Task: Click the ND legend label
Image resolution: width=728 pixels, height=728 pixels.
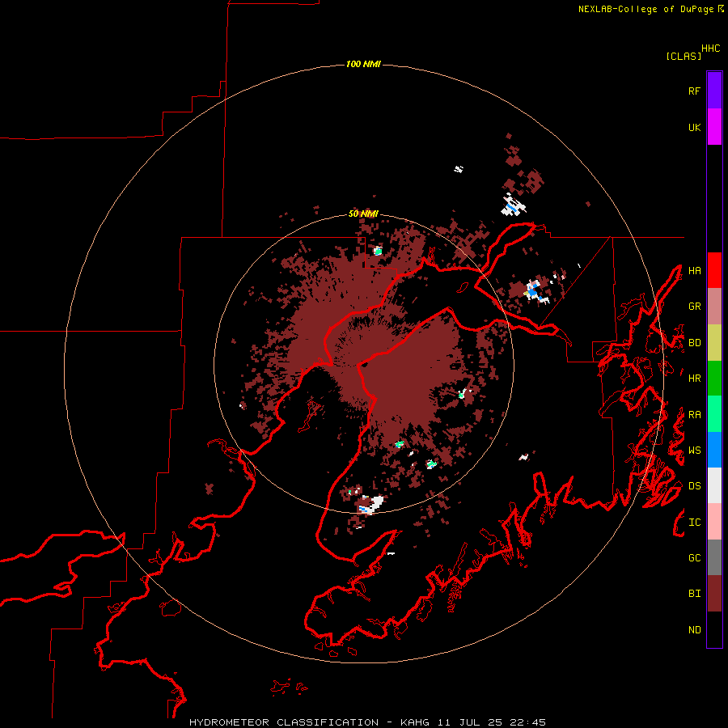Action: point(694,630)
